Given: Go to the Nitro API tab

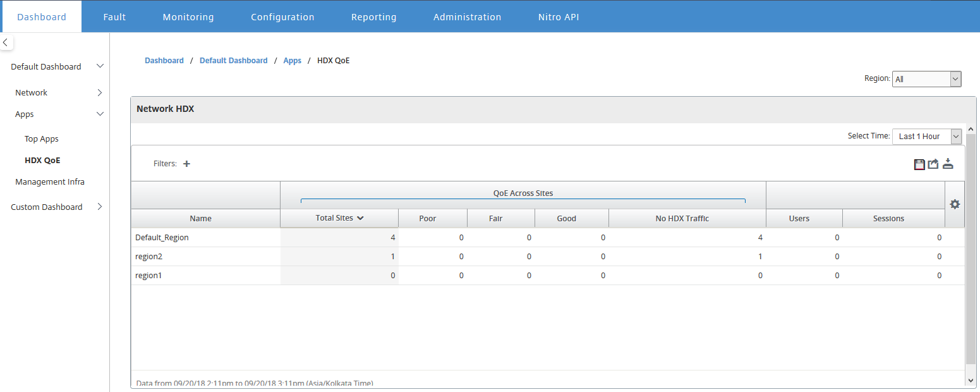Looking at the screenshot, I should pos(559,17).
